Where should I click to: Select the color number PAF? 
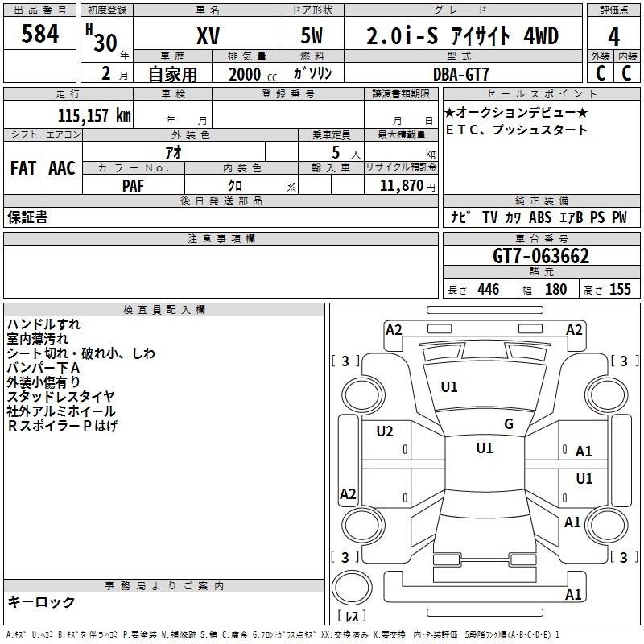[x=133, y=186]
